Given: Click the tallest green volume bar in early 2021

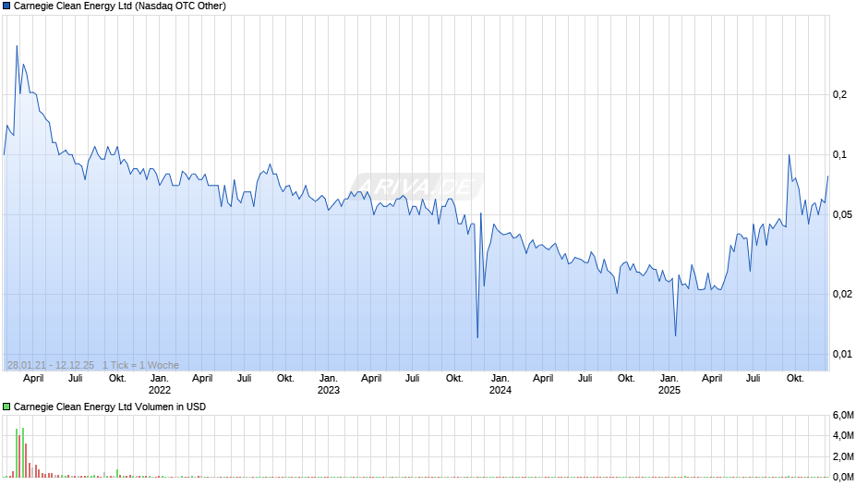Looking at the screenshot, I should [x=23, y=452].
